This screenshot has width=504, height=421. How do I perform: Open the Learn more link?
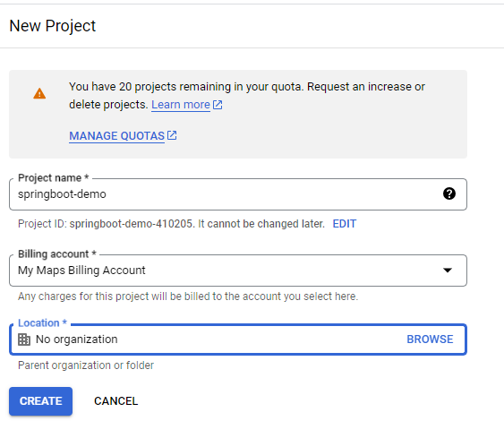181,105
